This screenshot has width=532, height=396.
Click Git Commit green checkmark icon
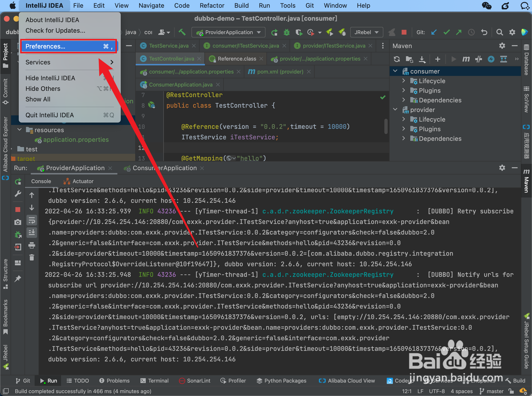447,32
